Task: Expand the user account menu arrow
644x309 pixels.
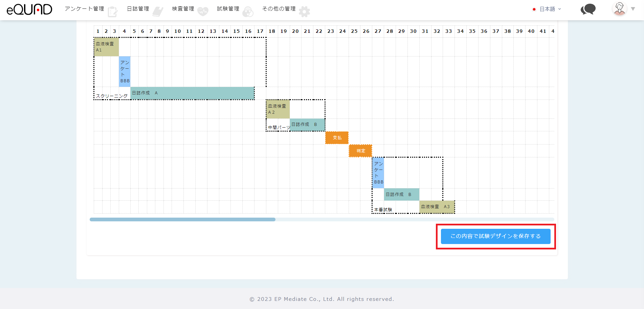Action: tap(633, 9)
